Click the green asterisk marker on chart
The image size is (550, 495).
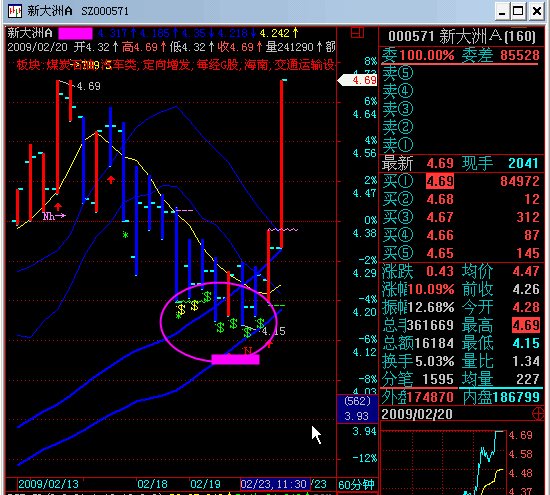pyautogui.click(x=125, y=235)
